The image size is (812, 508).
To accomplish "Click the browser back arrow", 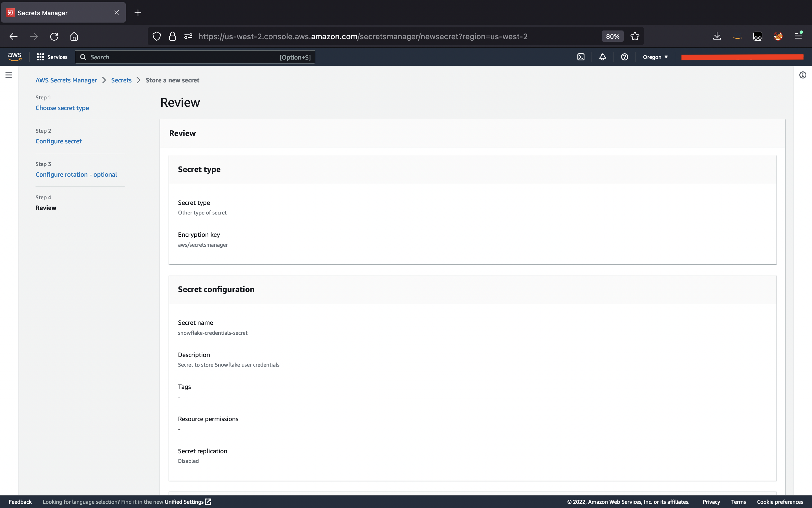I will pyautogui.click(x=14, y=36).
